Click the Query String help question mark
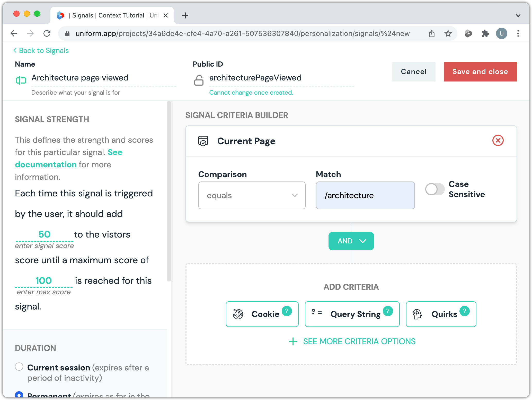This screenshot has width=532, height=400. click(x=388, y=311)
